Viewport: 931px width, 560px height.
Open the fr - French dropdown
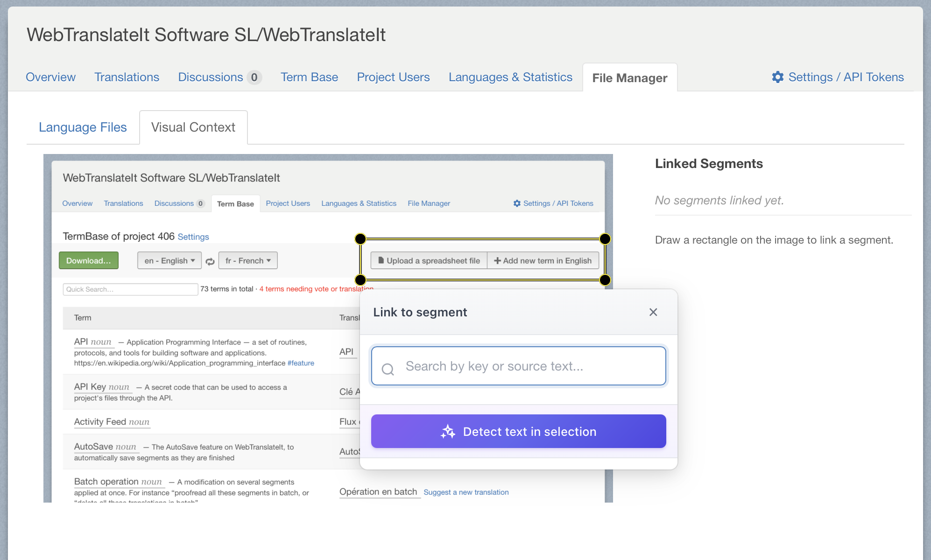pyautogui.click(x=248, y=260)
